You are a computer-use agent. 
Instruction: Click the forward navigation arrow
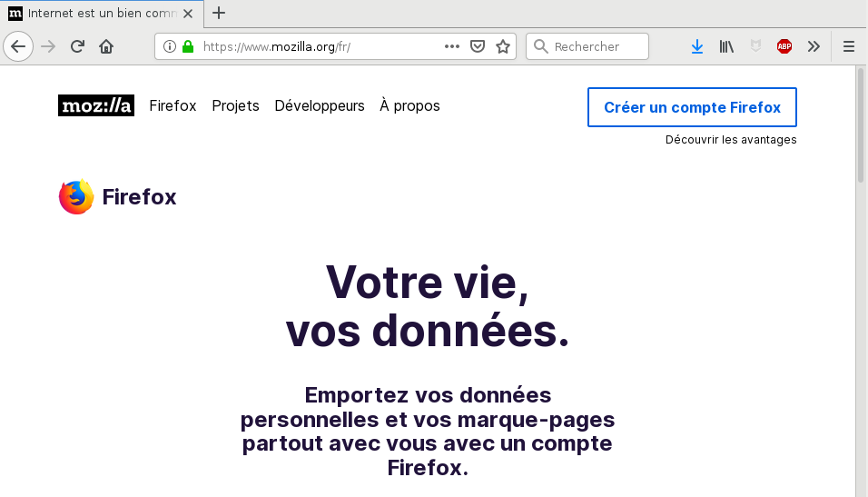click(x=48, y=46)
